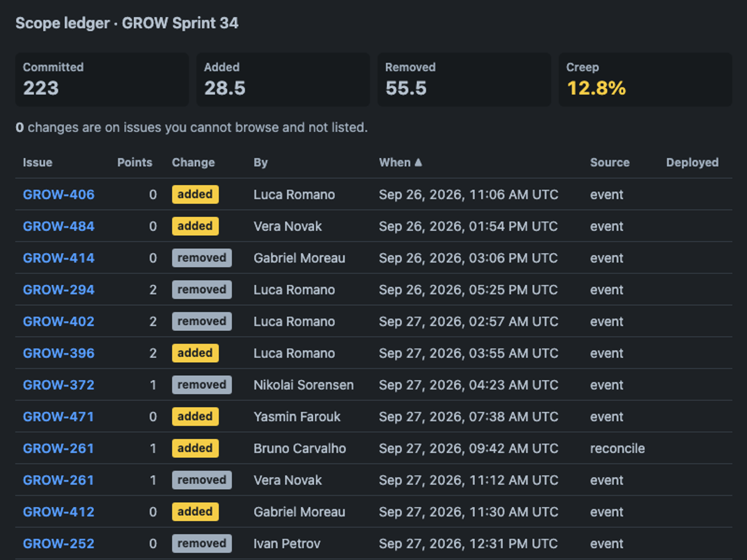Click the removed badge in GROW-402 row
This screenshot has width=747, height=560.
tap(202, 322)
